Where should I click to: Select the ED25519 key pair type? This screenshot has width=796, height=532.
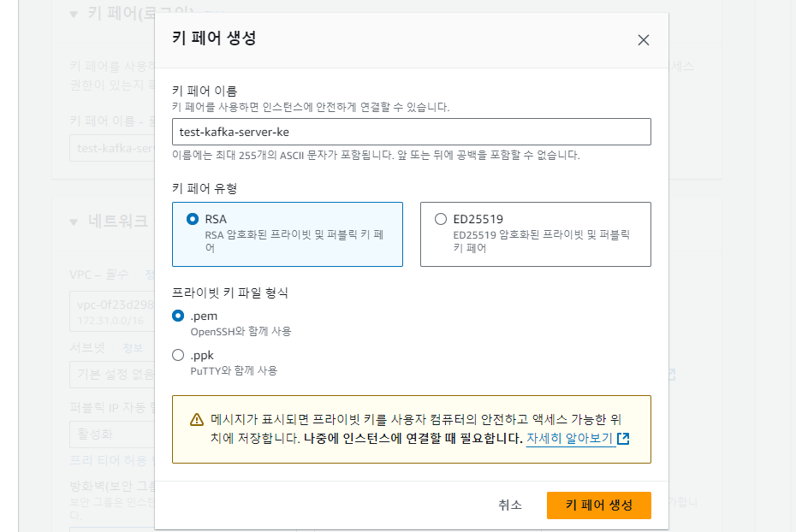[x=441, y=219]
